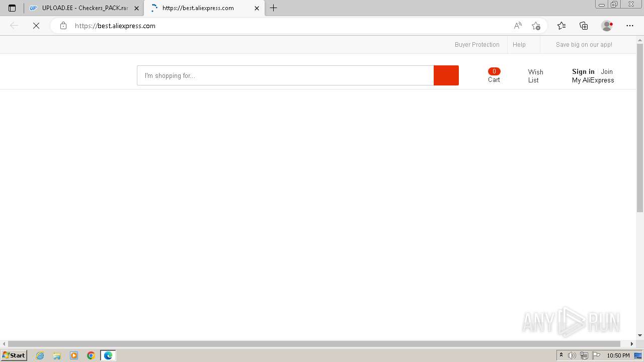The image size is (644, 362).
Task: Show hidden tray icons
Action: (x=561, y=355)
